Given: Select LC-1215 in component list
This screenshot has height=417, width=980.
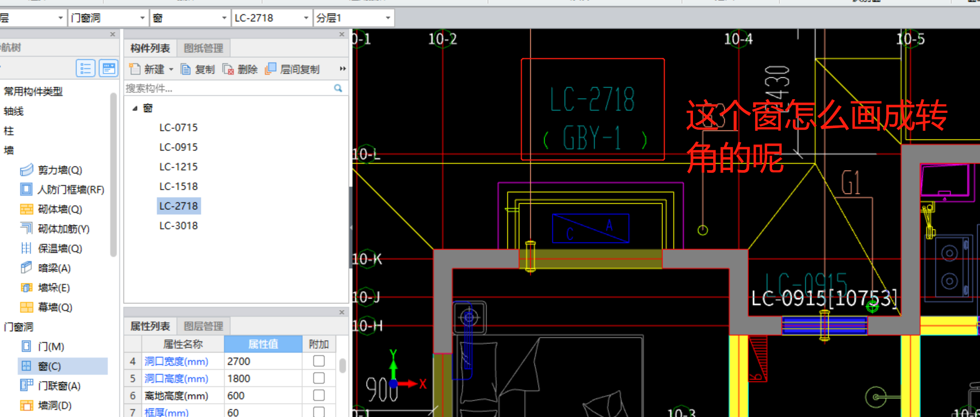Looking at the screenshot, I should [x=178, y=167].
